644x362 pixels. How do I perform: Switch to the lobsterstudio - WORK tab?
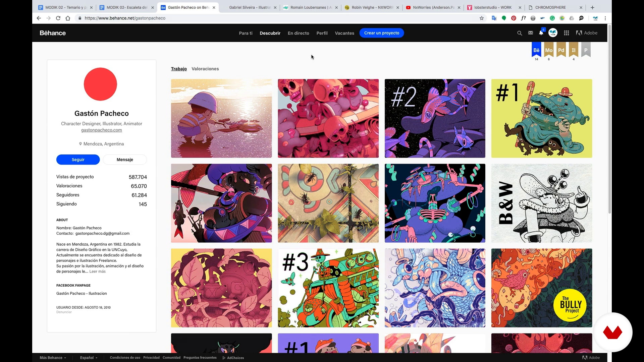[494, 7]
